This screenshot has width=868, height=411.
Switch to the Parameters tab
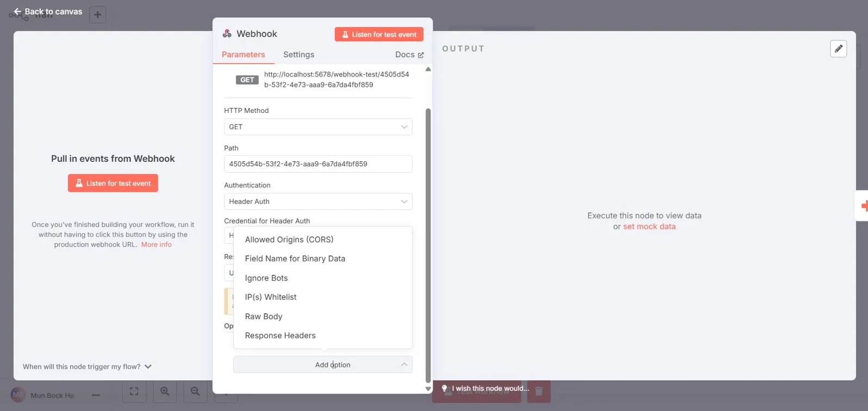click(x=243, y=54)
